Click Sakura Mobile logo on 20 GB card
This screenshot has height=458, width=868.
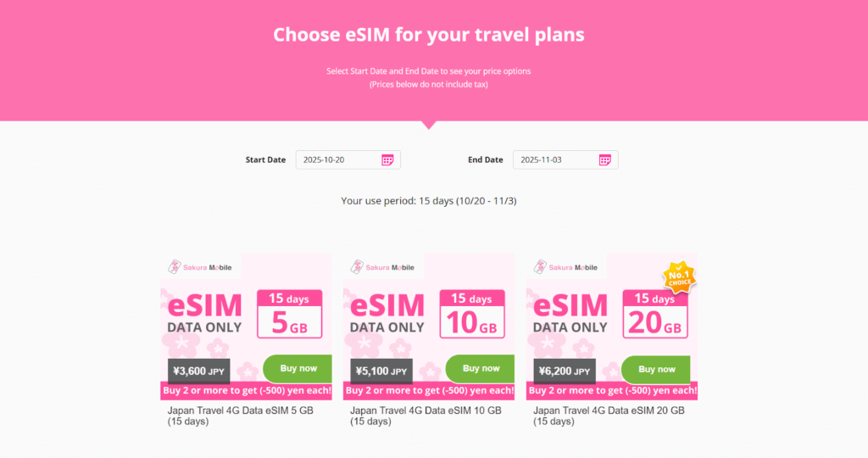[x=567, y=267]
